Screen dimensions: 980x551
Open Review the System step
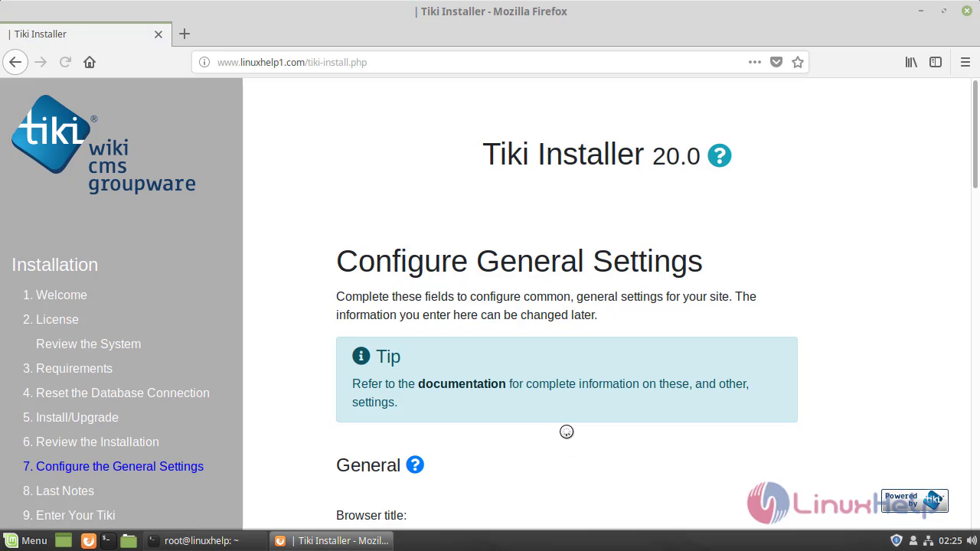coord(88,344)
